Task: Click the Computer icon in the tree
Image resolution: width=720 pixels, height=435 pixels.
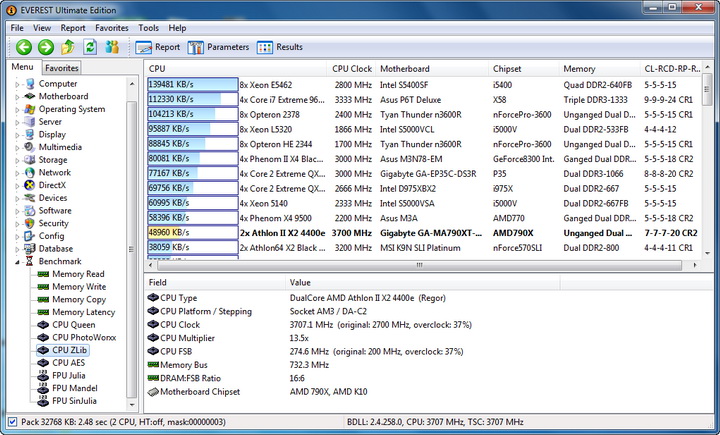Action: (30, 84)
